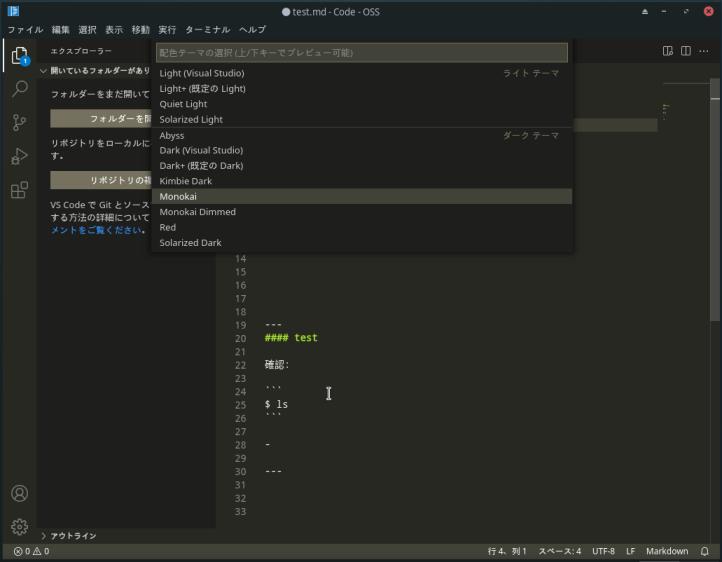Open the Explorer view in activity bar
The image size is (722, 562).
[x=19, y=56]
